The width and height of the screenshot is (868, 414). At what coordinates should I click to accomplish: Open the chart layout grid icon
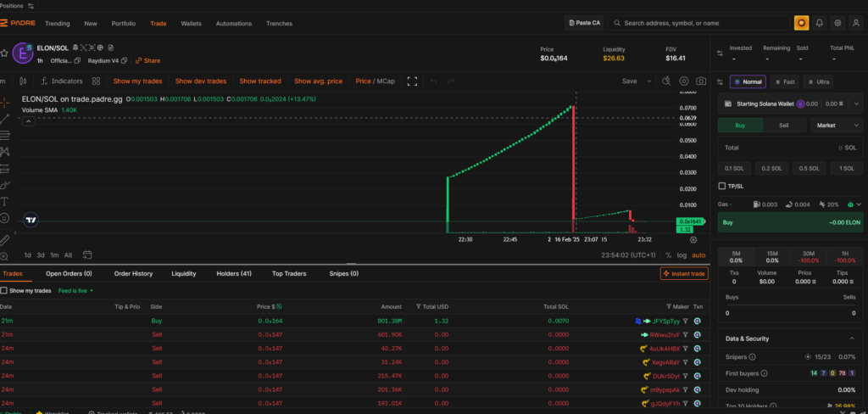[97, 81]
